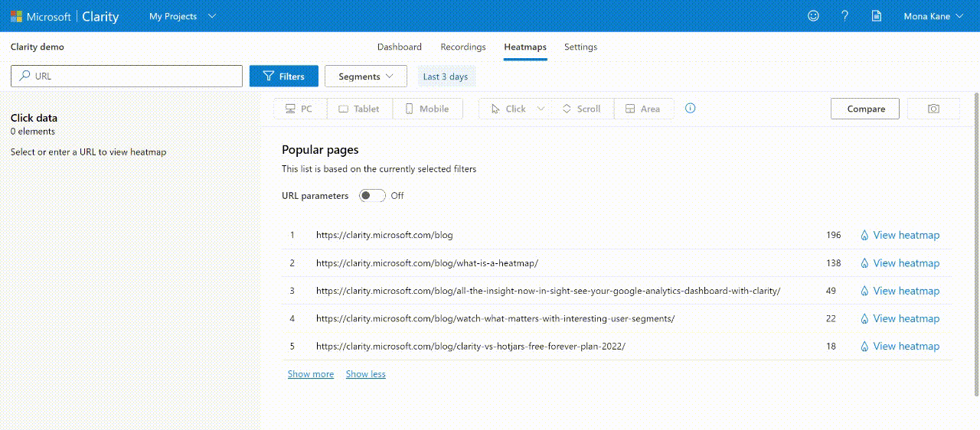Click flame icon for clarity-vs-hotjars row
Viewport: 980px width, 430px height.
pos(864,347)
